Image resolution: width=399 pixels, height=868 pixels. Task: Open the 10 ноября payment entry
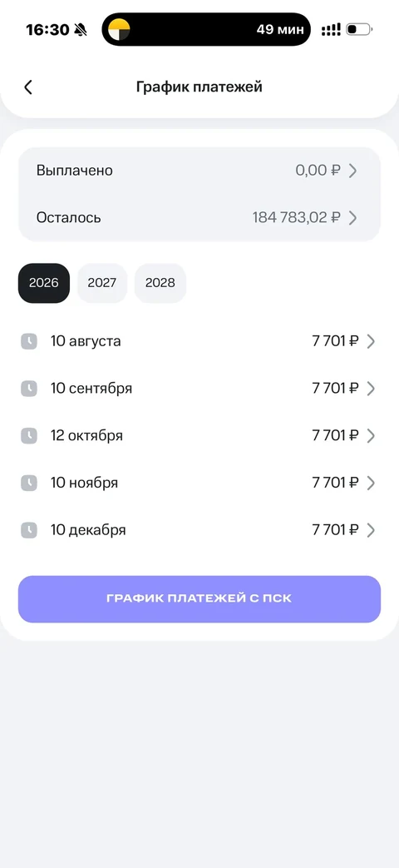click(x=199, y=483)
